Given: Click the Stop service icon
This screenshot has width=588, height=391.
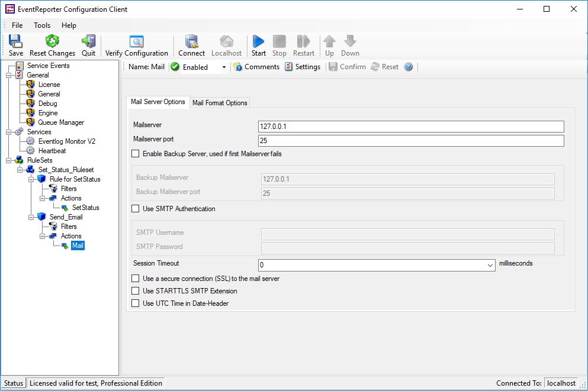Looking at the screenshot, I should 279,46.
